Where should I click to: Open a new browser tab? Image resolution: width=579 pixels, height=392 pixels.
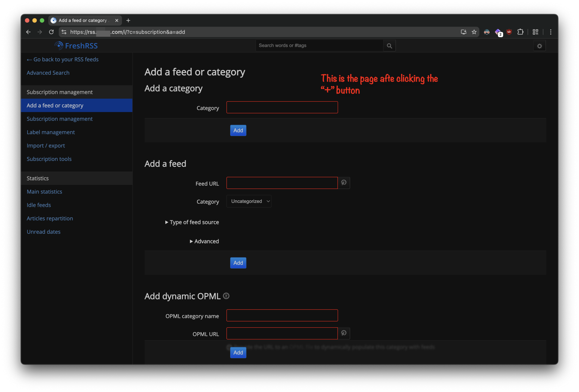click(128, 21)
